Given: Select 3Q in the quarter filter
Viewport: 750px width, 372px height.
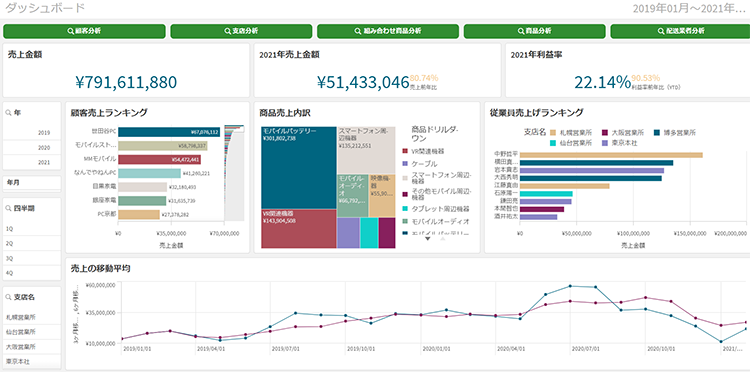Looking at the screenshot, I should pyautogui.click(x=32, y=258).
